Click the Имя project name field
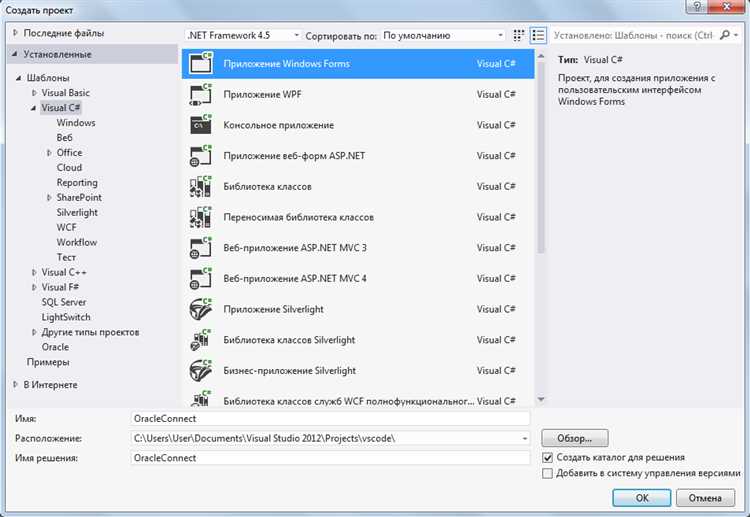Screen dimensions: 750x517 click(x=330, y=418)
